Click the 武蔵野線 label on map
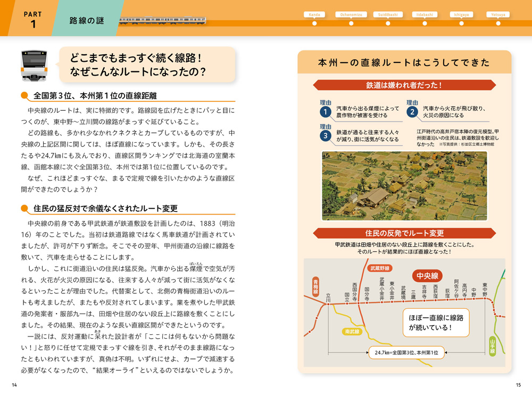The width and height of the screenshot is (532, 394). 380,268
